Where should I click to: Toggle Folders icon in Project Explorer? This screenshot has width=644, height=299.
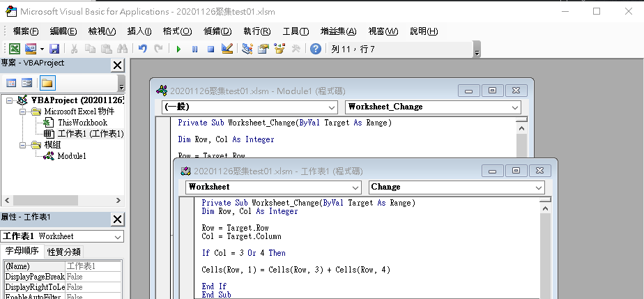[x=47, y=83]
